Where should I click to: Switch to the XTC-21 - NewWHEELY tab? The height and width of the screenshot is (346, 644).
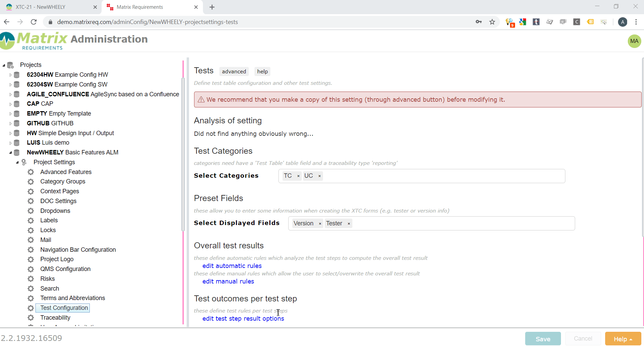[51, 7]
